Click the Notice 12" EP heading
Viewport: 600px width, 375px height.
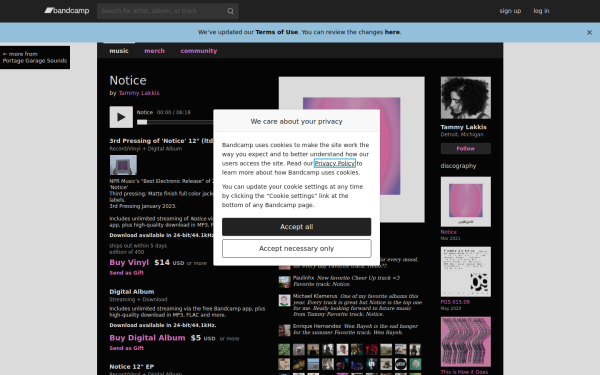tap(132, 367)
